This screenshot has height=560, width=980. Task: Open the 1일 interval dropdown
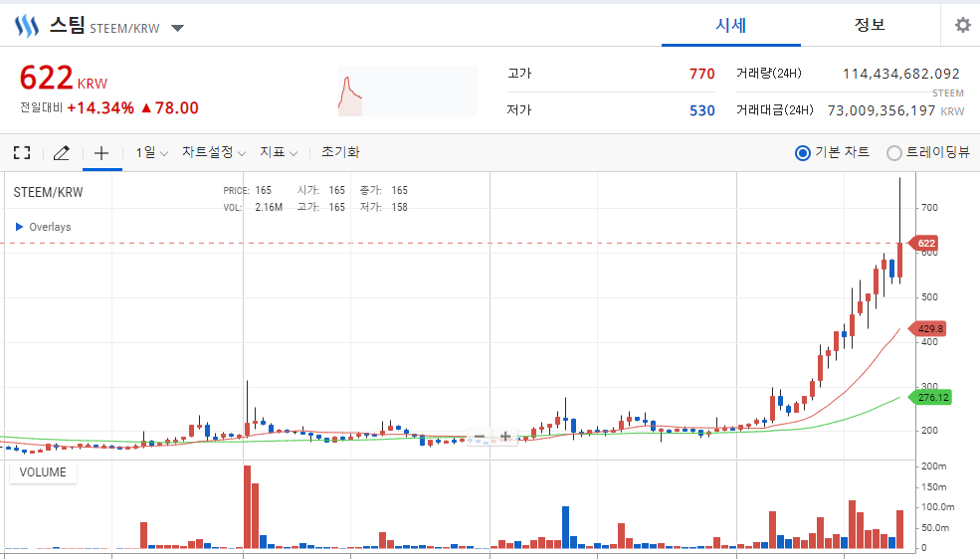pos(152,152)
